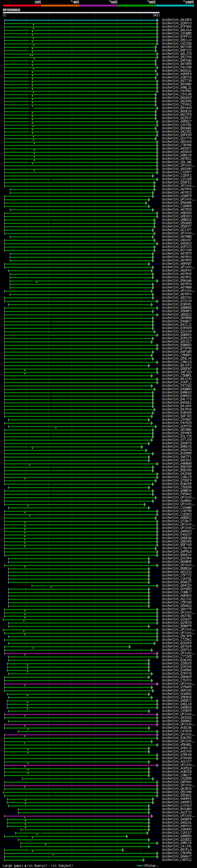Open hit UniRef100_Q5KN25
Viewport: 197px width, 868px height.
click(177, 676)
